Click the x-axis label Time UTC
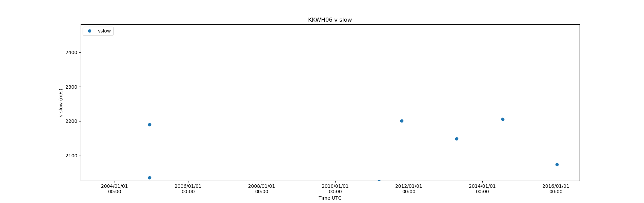Viewport: 644px width, 203px height. [330, 198]
